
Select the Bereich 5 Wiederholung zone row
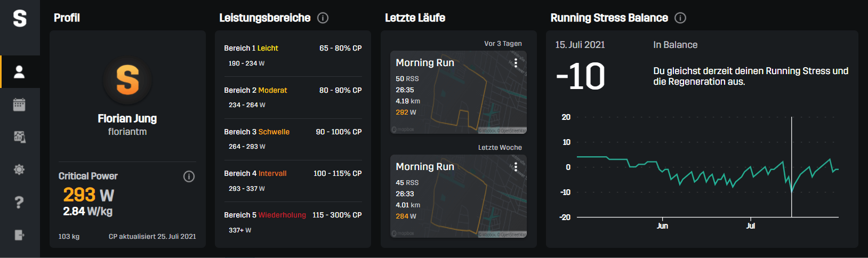point(293,222)
